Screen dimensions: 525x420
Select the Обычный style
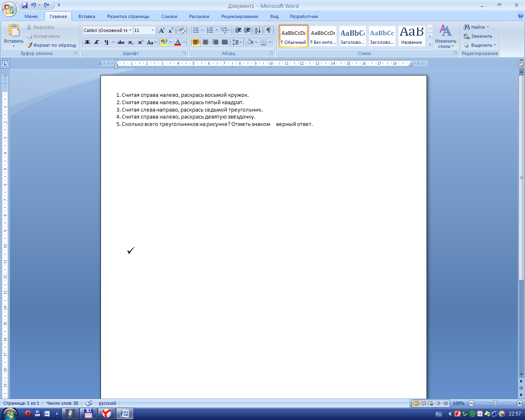tap(294, 36)
